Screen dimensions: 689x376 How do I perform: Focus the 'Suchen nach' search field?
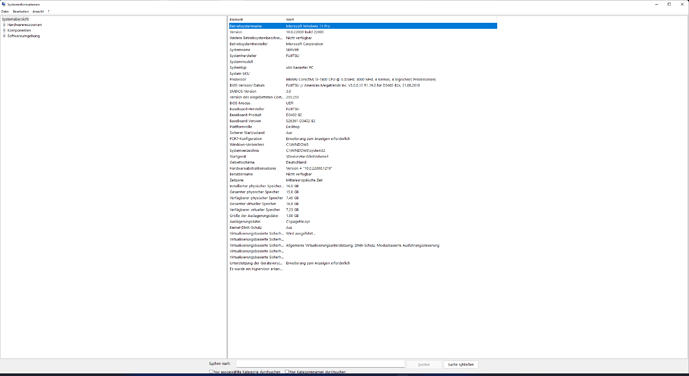[x=320, y=364]
